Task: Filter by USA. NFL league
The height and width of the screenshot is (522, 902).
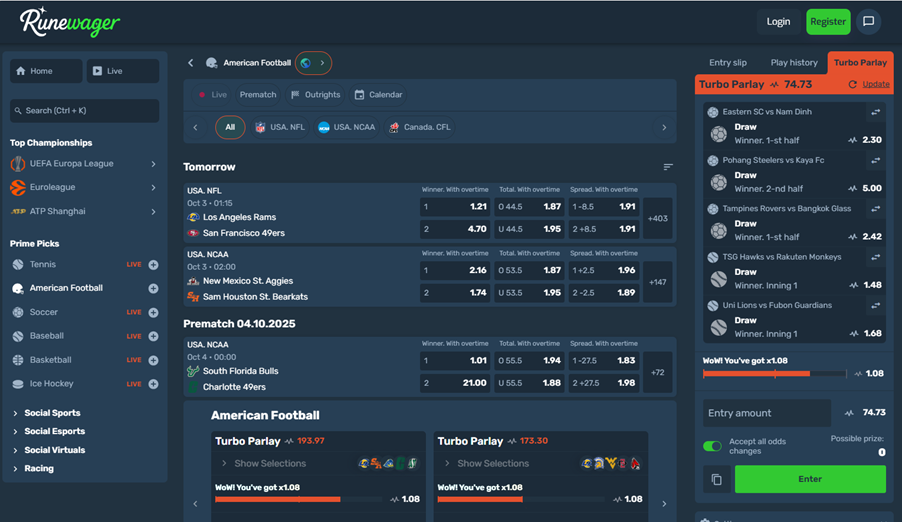Action: point(280,127)
